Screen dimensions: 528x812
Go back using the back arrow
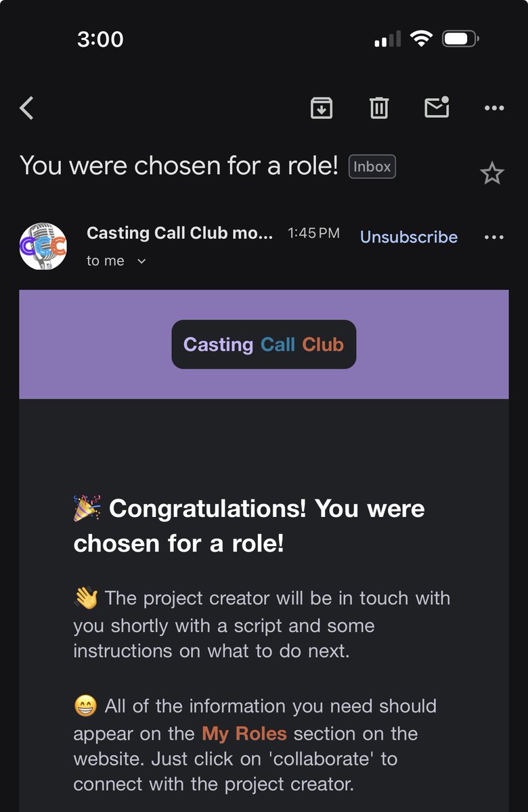pyautogui.click(x=27, y=108)
